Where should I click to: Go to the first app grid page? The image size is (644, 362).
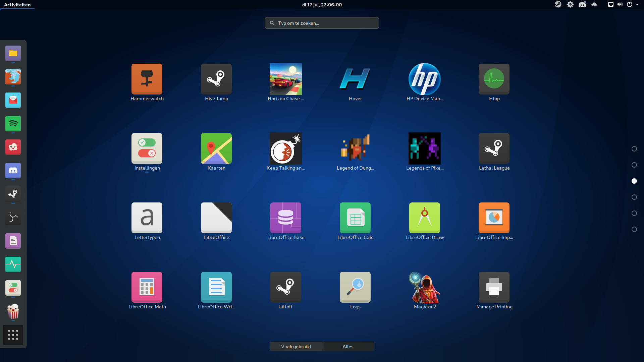point(634,149)
